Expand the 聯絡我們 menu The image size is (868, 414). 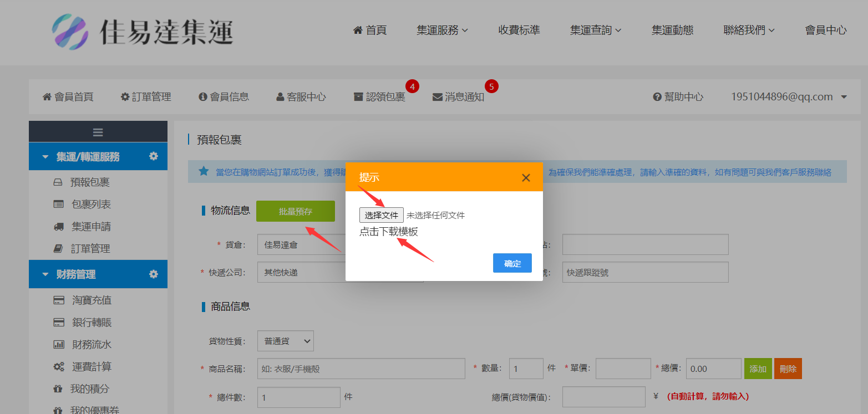[x=749, y=30]
